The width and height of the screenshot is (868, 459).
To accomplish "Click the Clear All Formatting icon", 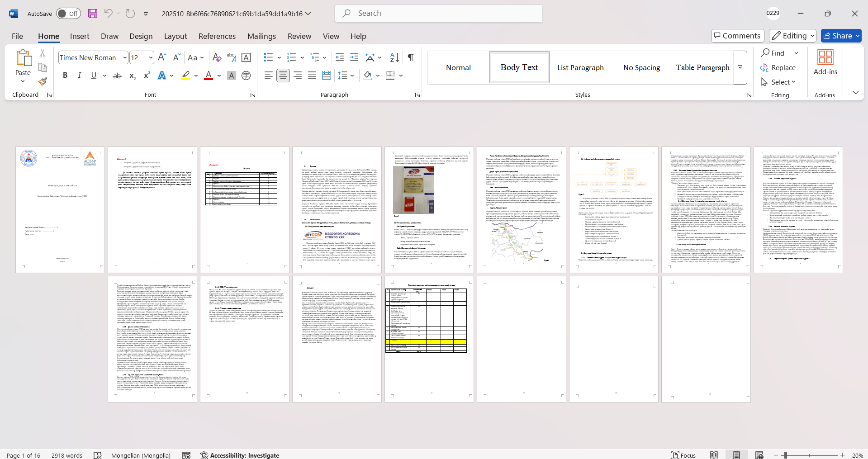I will coord(217,57).
